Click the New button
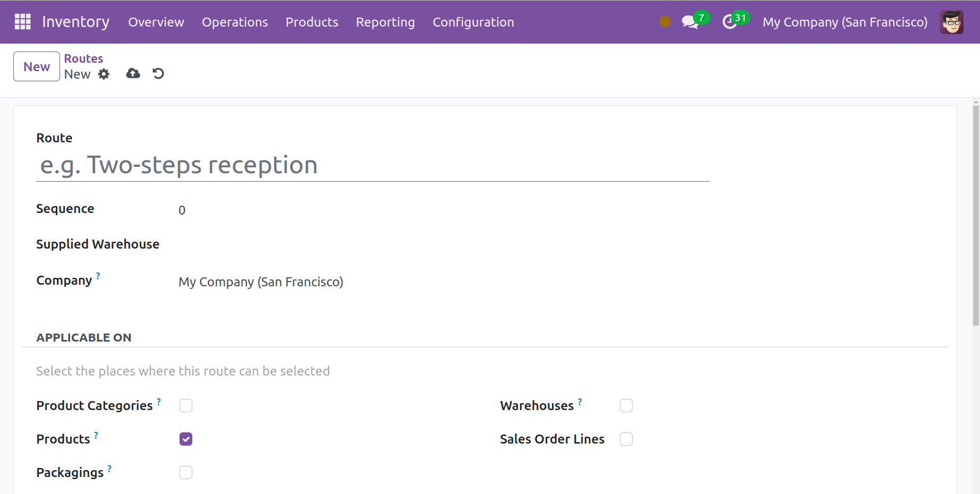The height and width of the screenshot is (494, 980). (37, 67)
